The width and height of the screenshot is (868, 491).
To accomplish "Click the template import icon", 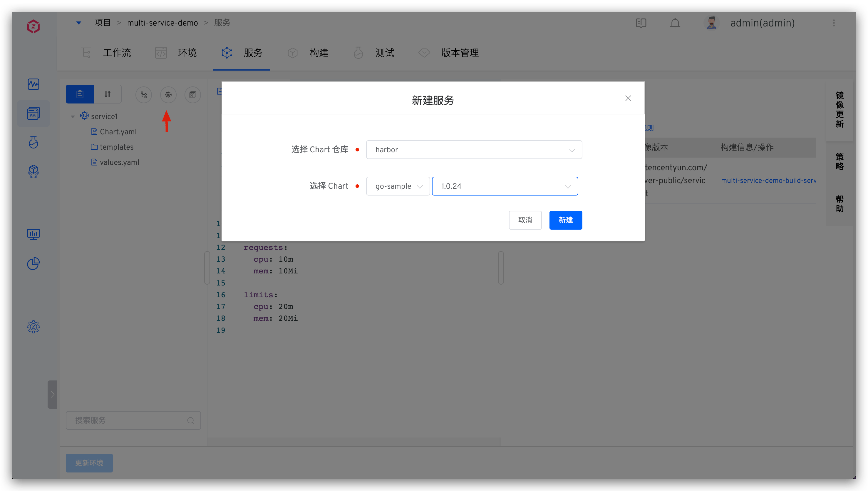I will tap(192, 95).
